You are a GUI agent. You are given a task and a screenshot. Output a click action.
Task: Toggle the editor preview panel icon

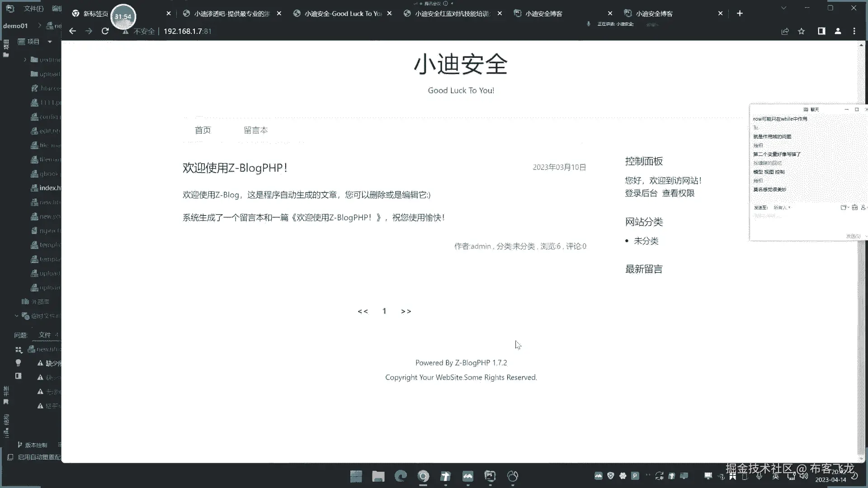coord(18,376)
